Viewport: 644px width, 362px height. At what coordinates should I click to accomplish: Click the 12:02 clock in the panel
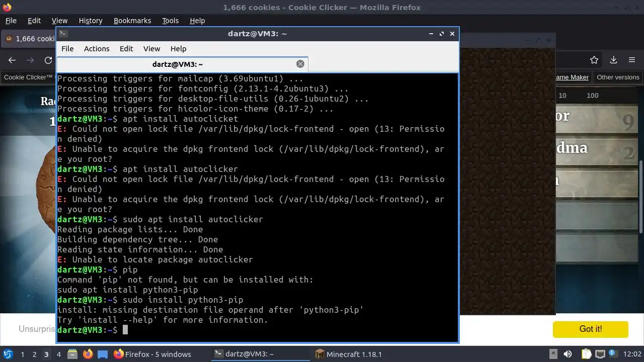(x=632, y=354)
